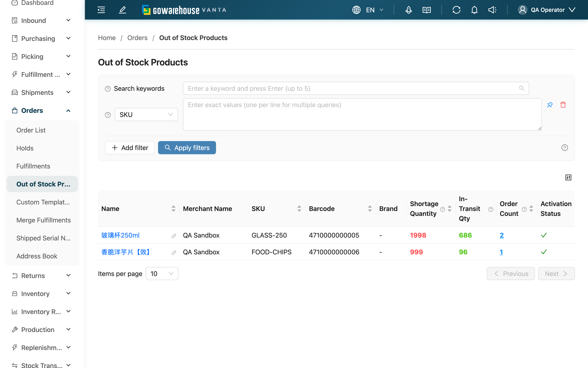Collapse the sidebar menu toggle icon

click(101, 10)
